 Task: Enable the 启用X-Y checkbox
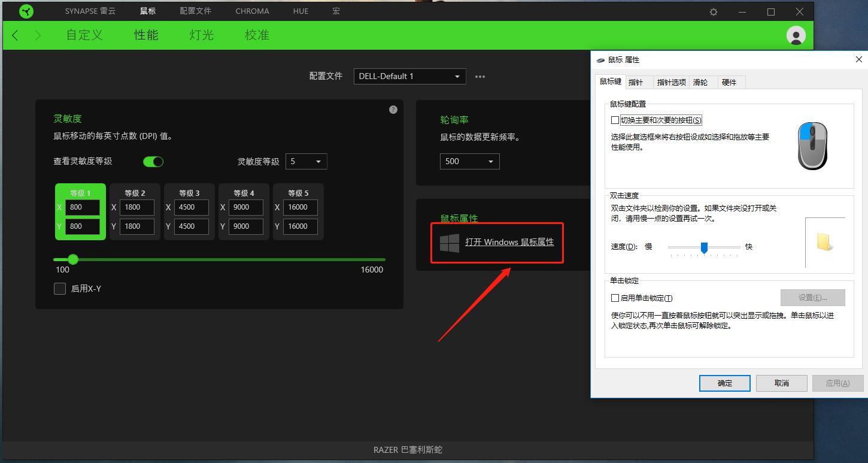click(x=60, y=288)
